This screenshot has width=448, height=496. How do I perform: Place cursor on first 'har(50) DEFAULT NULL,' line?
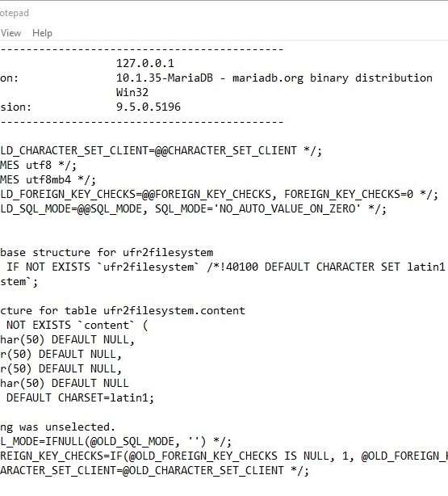[67, 340]
